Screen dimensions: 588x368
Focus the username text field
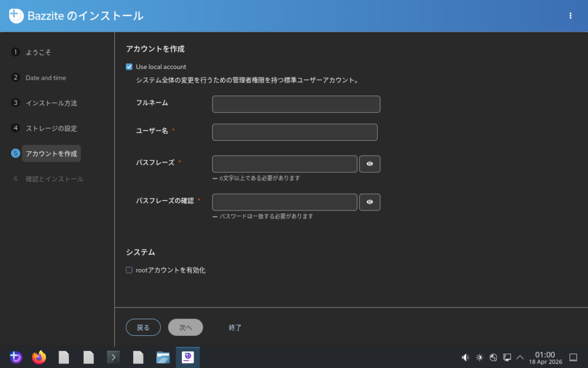pyautogui.click(x=295, y=132)
